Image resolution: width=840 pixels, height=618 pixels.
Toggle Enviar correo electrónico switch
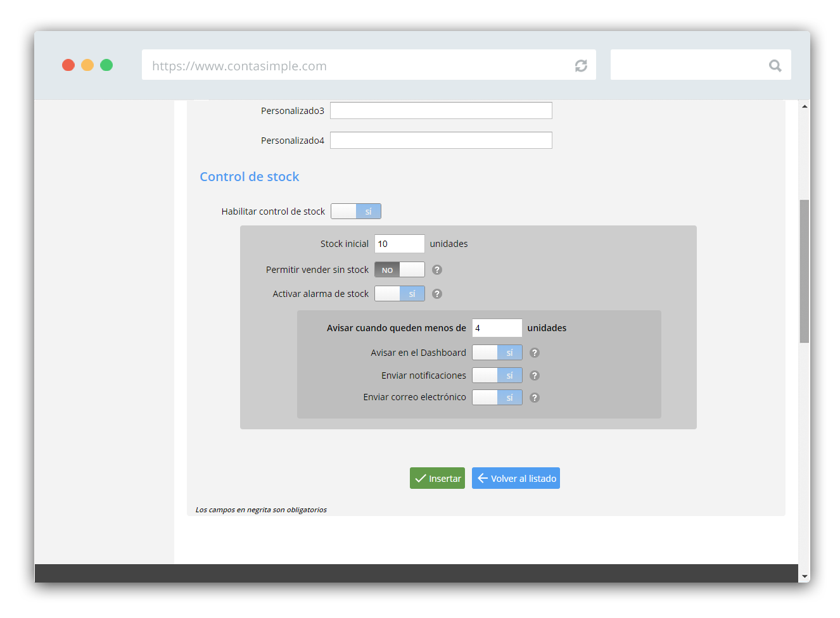497,398
